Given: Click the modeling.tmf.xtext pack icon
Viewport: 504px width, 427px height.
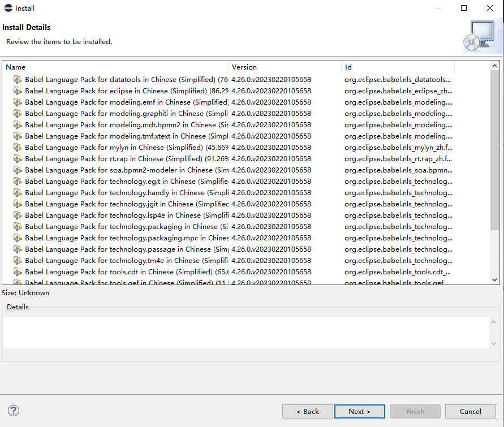Looking at the screenshot, I should [x=18, y=136].
